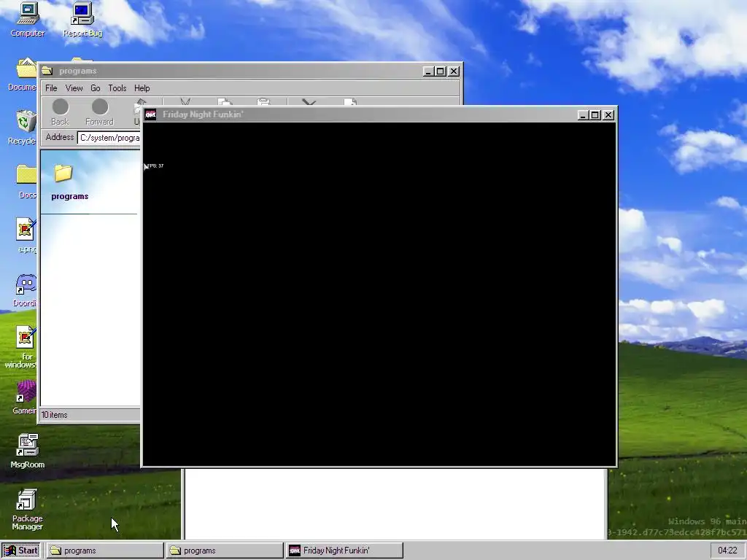Click the programs taskbar button beside Friday Night Funkin'

(225, 551)
